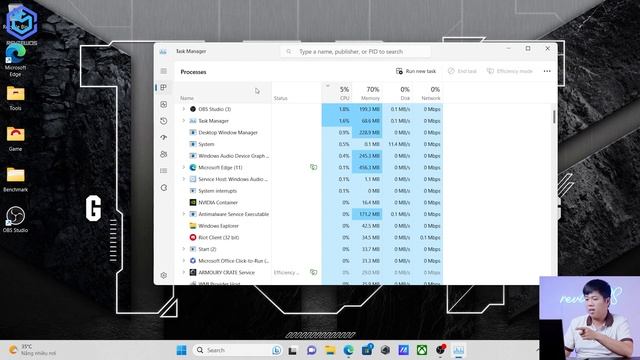Open the Performance page sidebar icon
This screenshot has height=360, width=640.
pos(164,104)
